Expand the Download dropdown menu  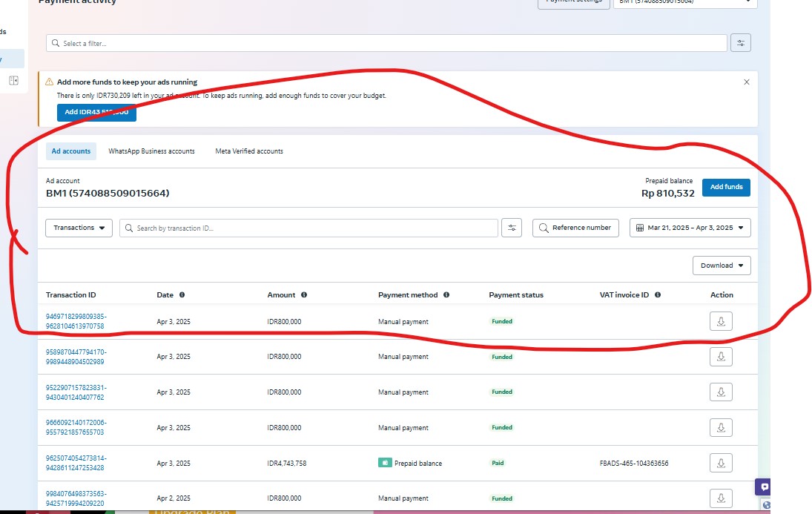pos(721,266)
